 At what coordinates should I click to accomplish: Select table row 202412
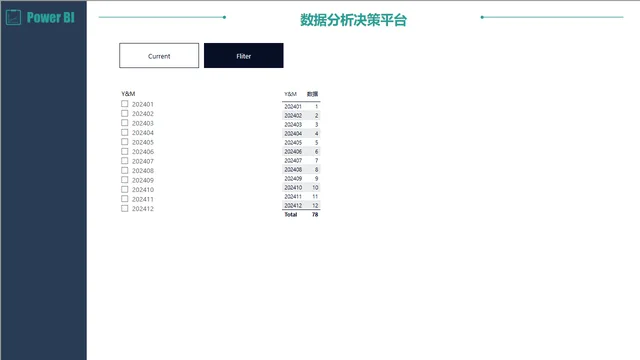click(x=301, y=205)
